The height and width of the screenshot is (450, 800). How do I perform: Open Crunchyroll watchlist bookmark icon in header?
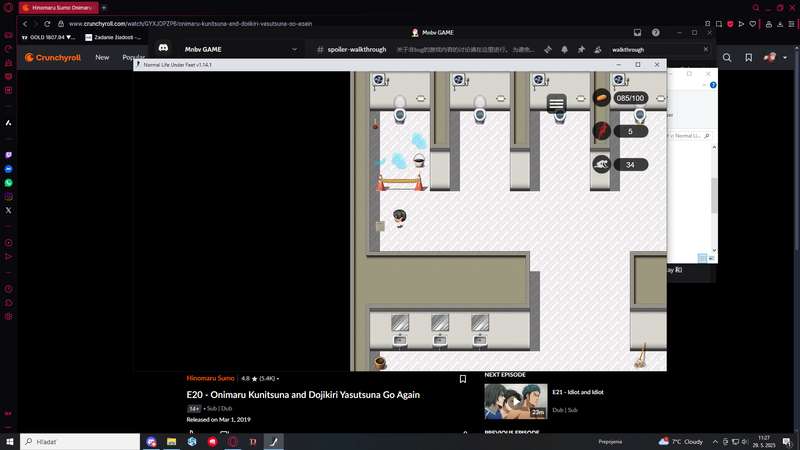pyautogui.click(x=748, y=58)
